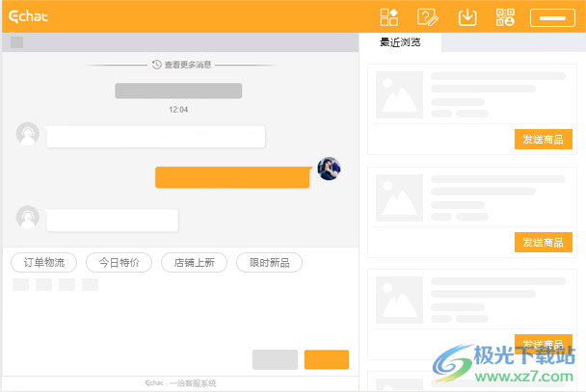Click the outlined button at header's right end
This screenshot has width=586, height=392.
click(552, 18)
